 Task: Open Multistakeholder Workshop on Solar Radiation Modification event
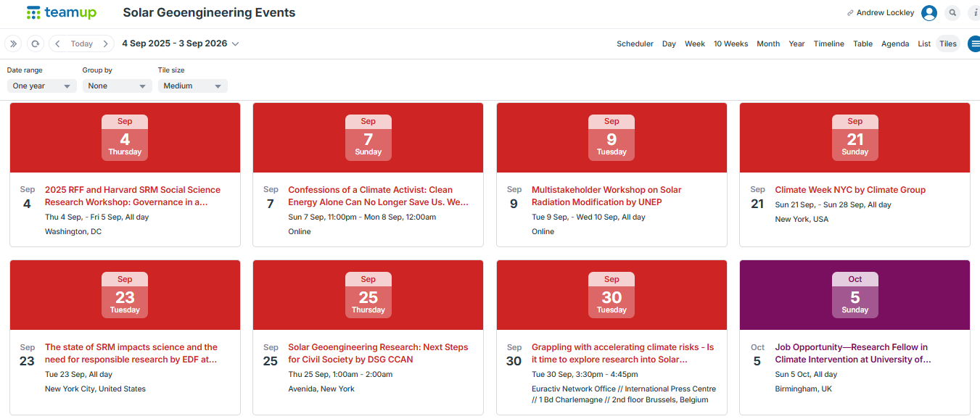click(606, 196)
